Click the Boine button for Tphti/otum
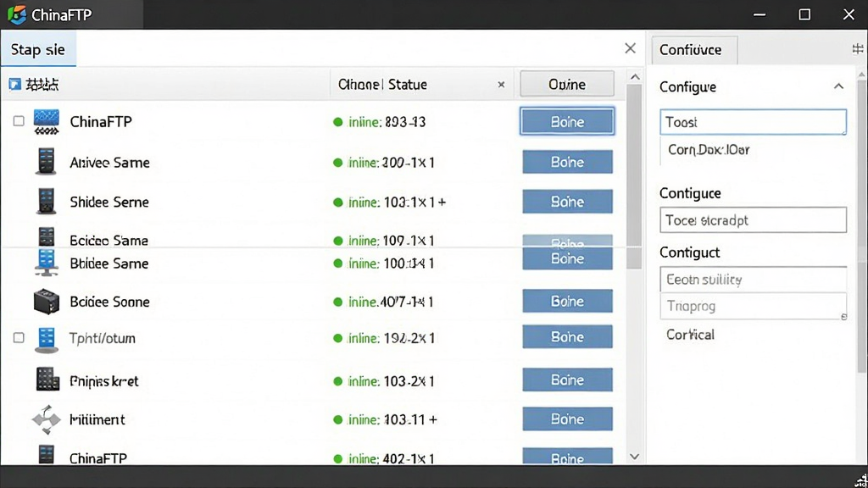Screen dimensions: 868x488 pyautogui.click(x=567, y=336)
